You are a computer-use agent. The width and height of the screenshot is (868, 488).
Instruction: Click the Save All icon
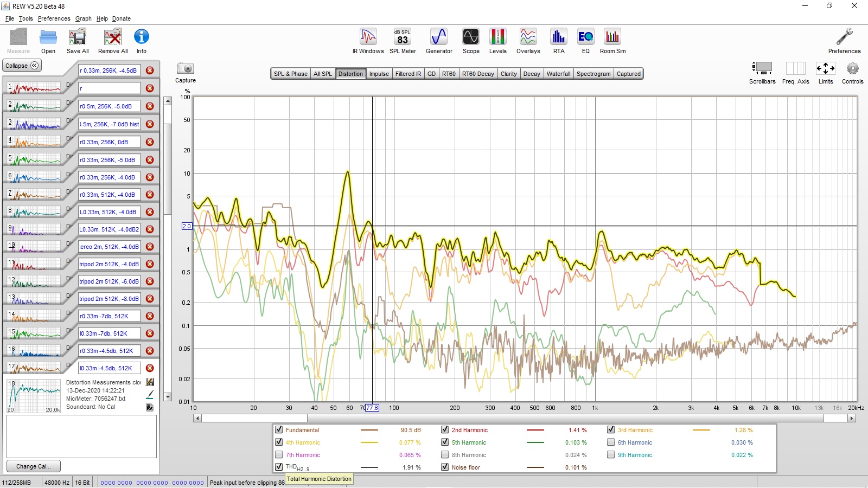click(x=78, y=37)
